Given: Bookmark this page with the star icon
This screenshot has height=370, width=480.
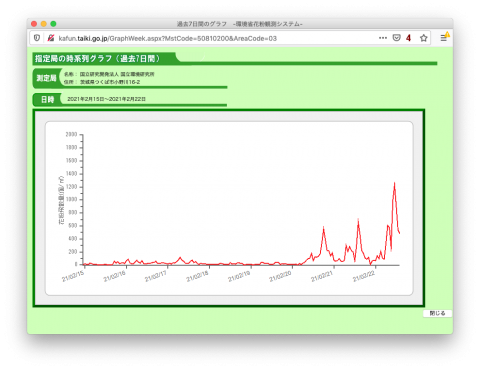Looking at the screenshot, I should click(423, 38).
